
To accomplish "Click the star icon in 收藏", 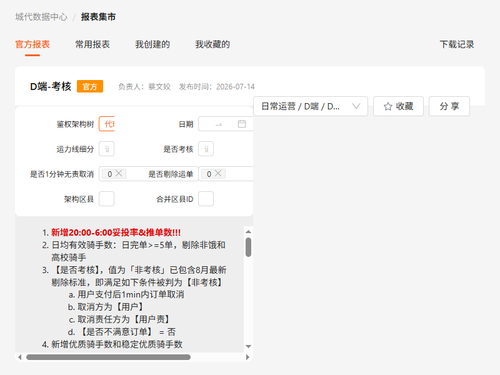I will (x=388, y=106).
